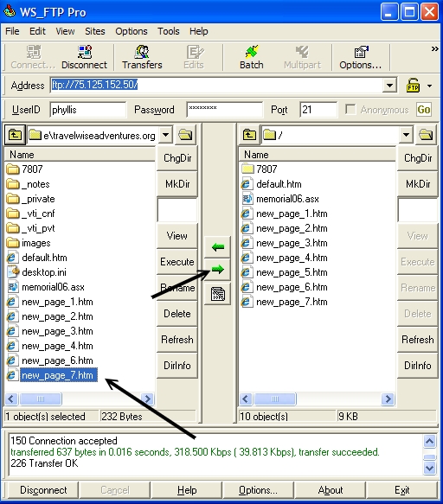Select local folder _vti_cnf
The width and height of the screenshot is (443, 504).
[x=31, y=214]
